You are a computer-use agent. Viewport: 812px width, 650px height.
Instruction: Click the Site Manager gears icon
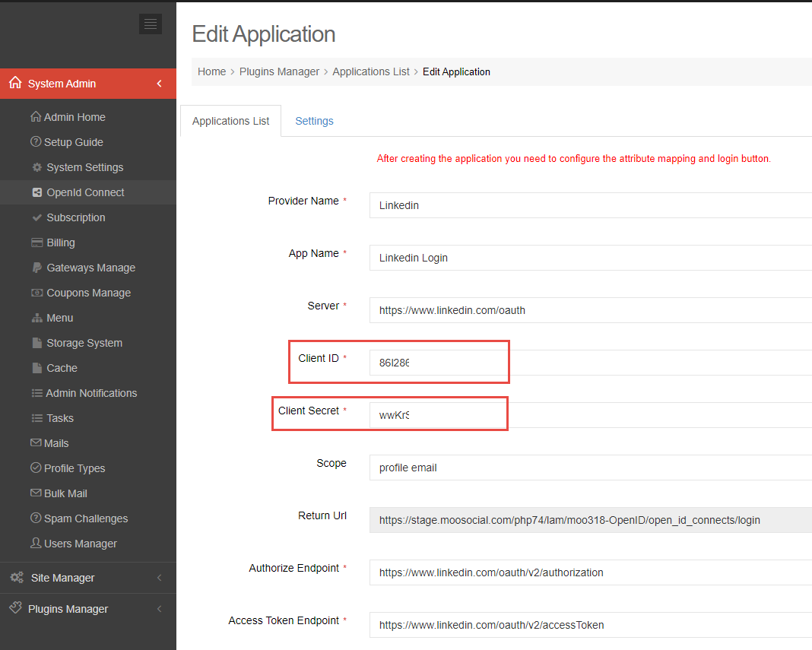point(17,577)
